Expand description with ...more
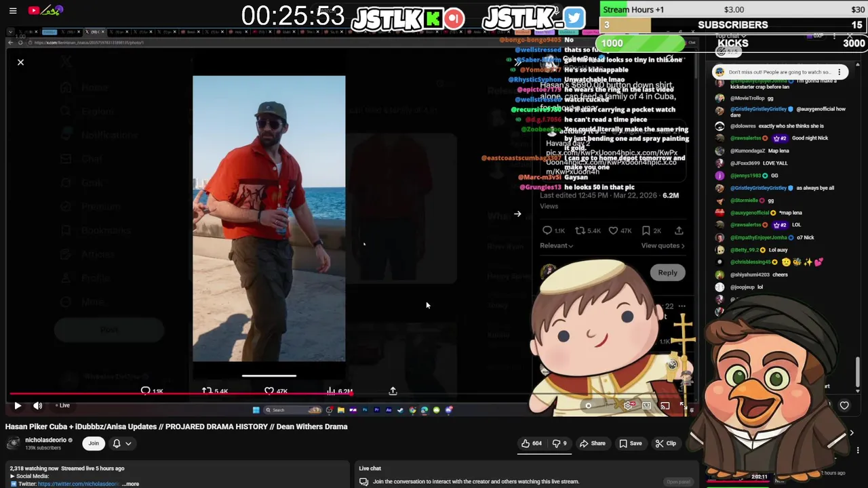 [x=131, y=484]
